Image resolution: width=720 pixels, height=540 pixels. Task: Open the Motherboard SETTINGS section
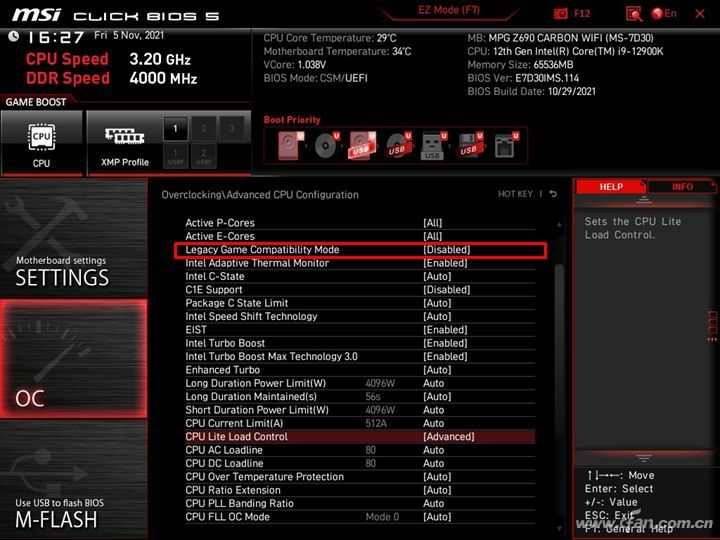point(73,239)
